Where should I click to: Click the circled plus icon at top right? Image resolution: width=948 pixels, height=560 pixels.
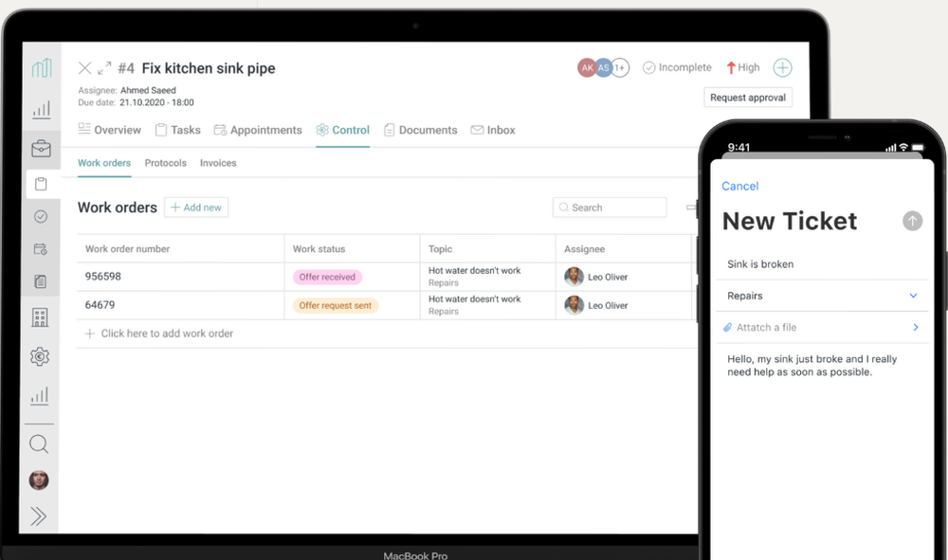click(x=782, y=67)
